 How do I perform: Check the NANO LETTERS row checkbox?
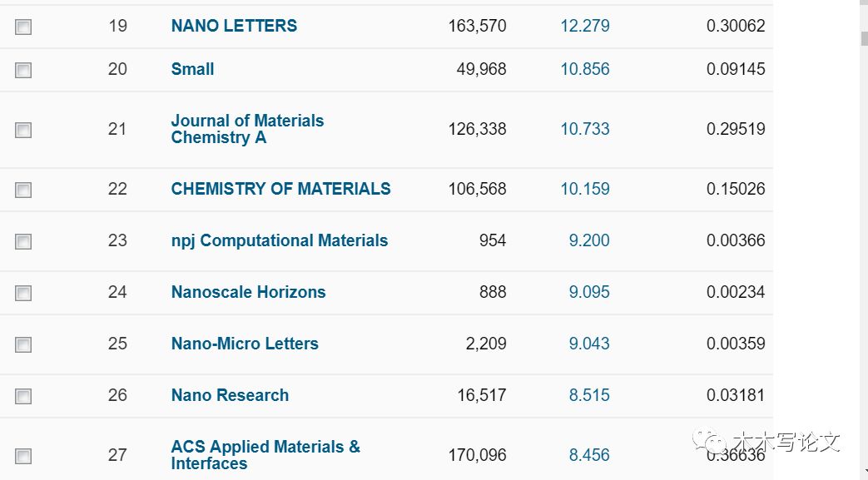tap(23, 27)
